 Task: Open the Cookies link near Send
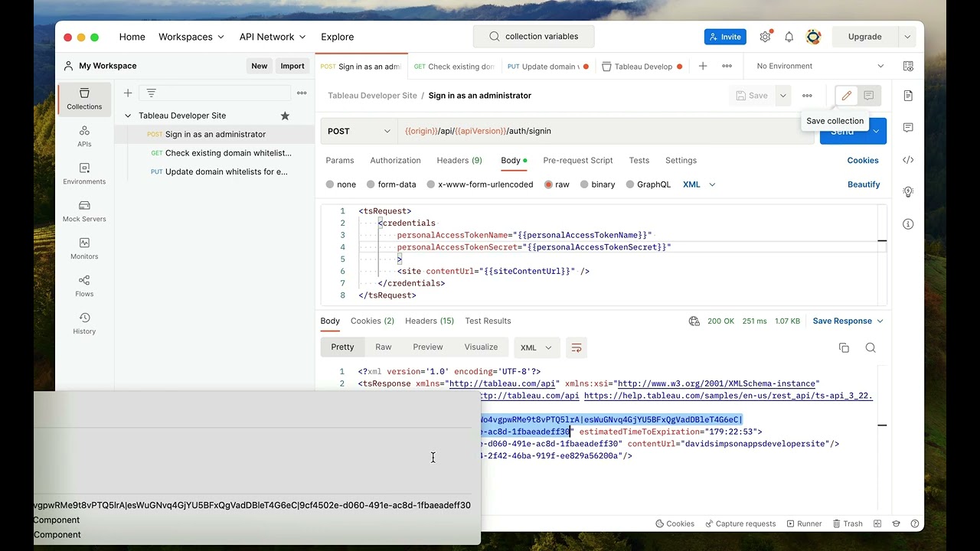[x=863, y=161]
